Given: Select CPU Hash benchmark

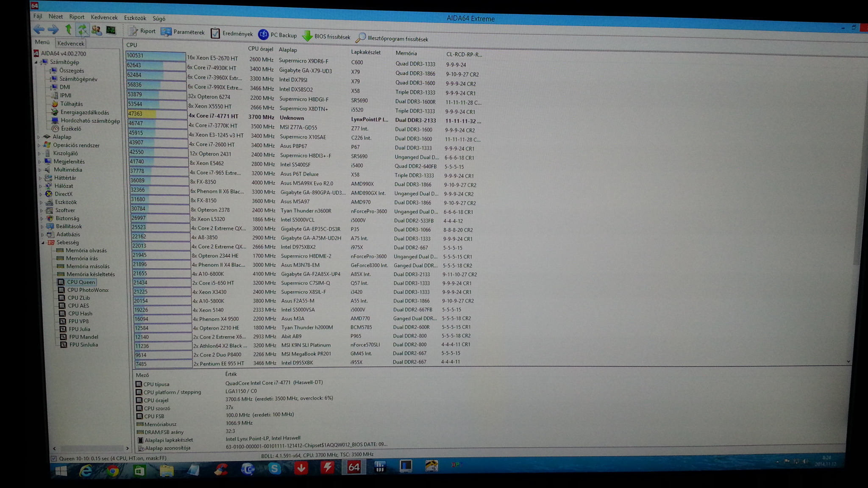Looking at the screenshot, I should point(80,313).
